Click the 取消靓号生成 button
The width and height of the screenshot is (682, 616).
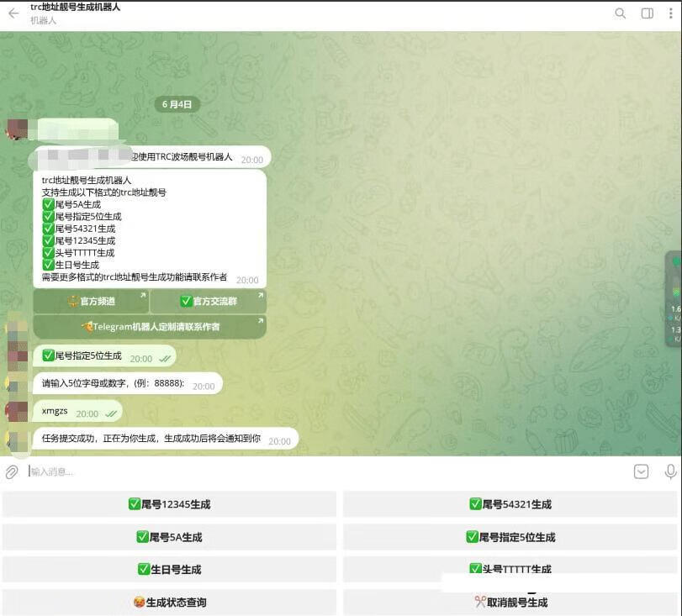(510, 603)
